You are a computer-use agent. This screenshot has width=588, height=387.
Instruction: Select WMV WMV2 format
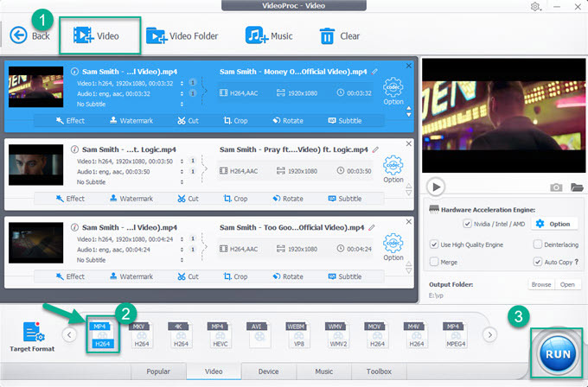tap(338, 334)
